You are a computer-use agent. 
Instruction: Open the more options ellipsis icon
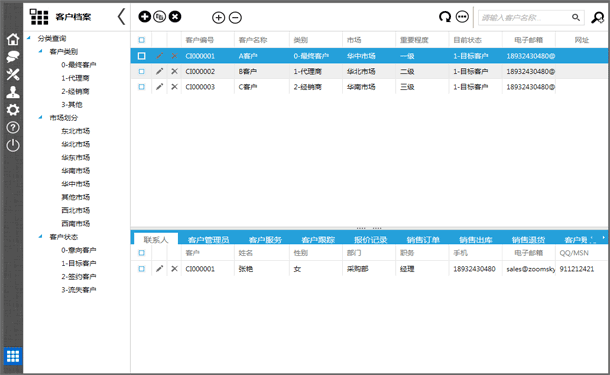(462, 17)
